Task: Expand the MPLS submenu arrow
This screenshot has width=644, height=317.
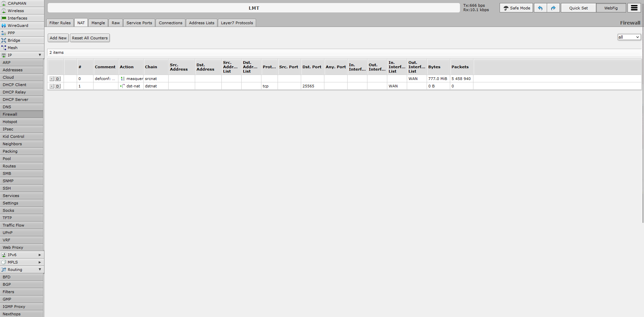Action: pos(40,262)
